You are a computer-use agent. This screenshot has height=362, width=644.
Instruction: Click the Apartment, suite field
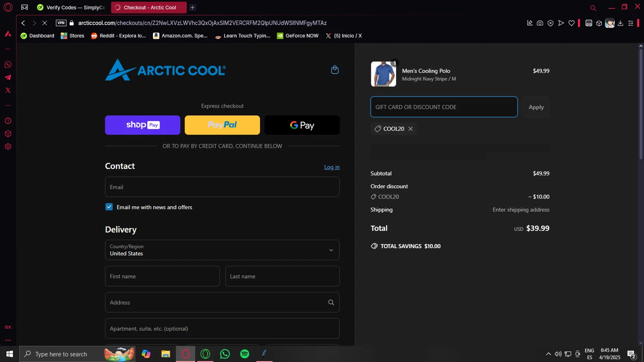pos(222,329)
